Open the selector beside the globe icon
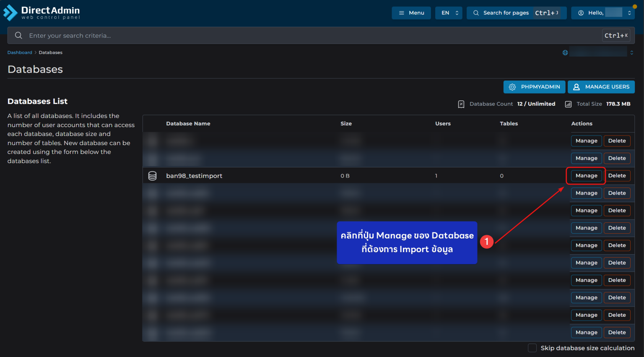644x357 pixels. [x=632, y=52]
